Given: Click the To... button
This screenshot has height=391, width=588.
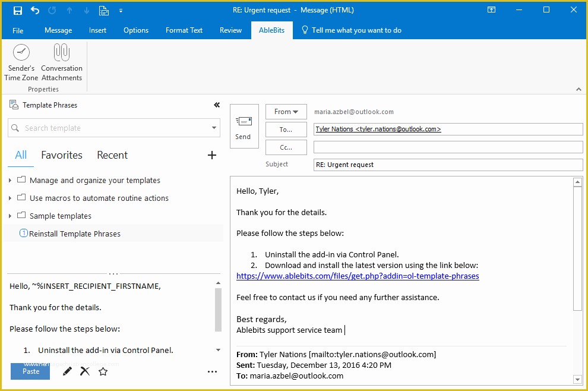Looking at the screenshot, I should pyautogui.click(x=286, y=130).
